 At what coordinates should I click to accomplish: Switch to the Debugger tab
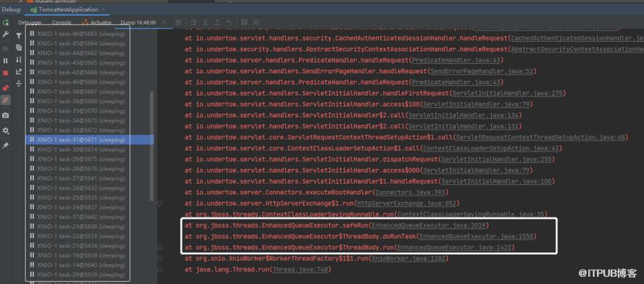coord(30,22)
